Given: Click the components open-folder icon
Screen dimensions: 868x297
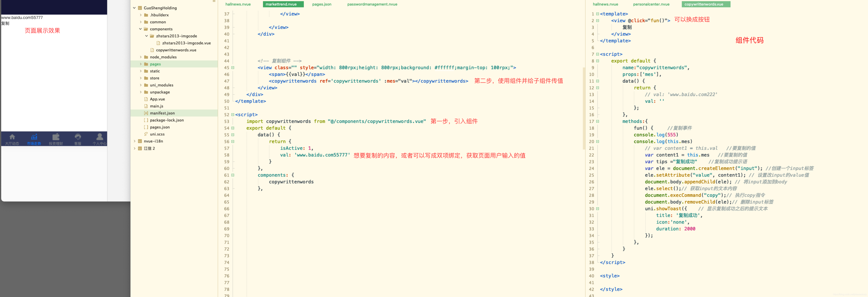Looking at the screenshot, I should (146, 29).
